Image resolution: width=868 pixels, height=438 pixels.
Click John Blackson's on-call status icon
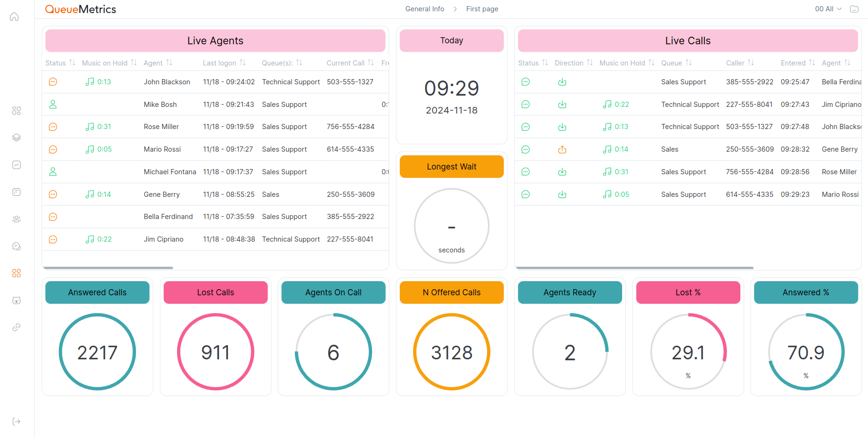(x=53, y=82)
